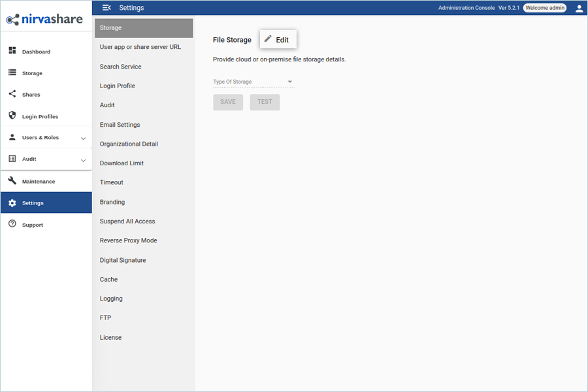Click the Support question mark icon

pyautogui.click(x=12, y=224)
